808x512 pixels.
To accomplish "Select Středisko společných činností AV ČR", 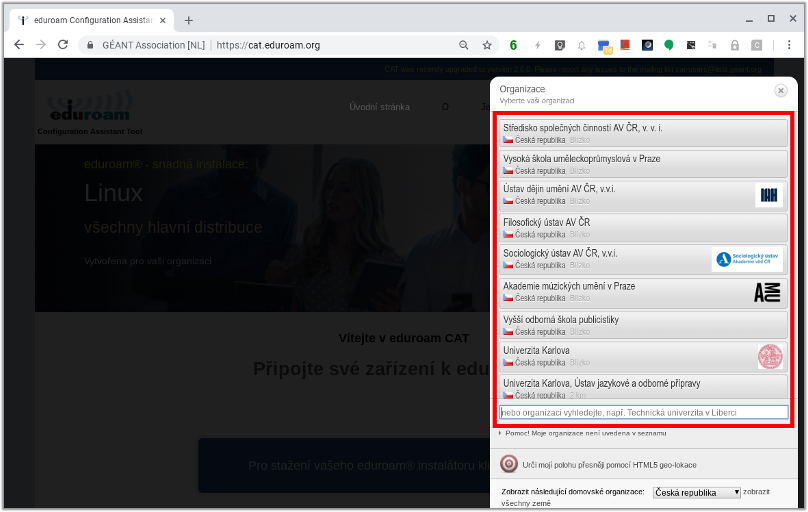I will [x=643, y=133].
